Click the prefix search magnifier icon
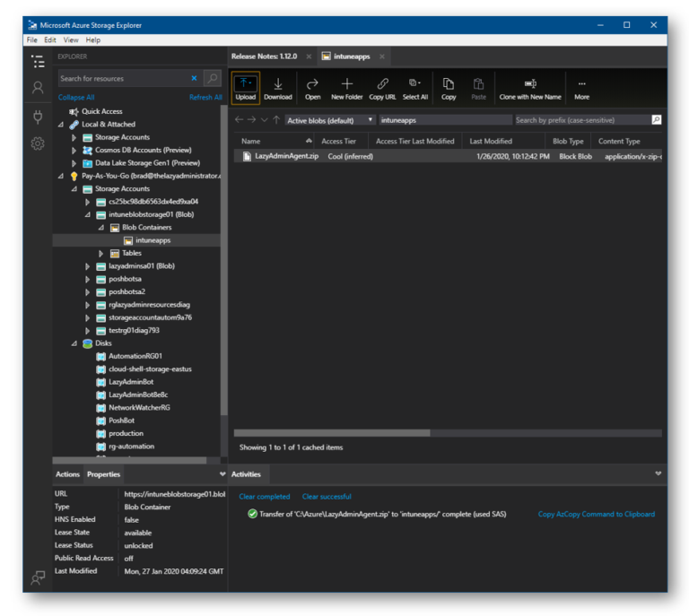689x616 pixels. tap(656, 120)
